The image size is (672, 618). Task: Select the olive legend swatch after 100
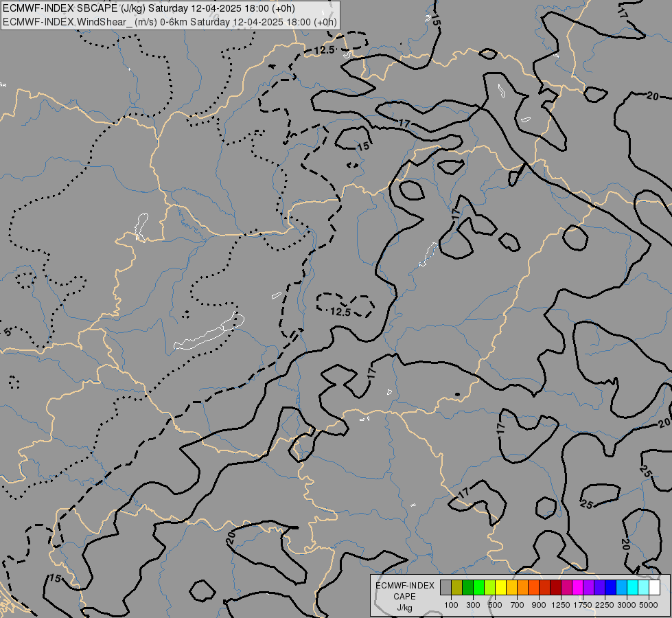click(x=457, y=588)
